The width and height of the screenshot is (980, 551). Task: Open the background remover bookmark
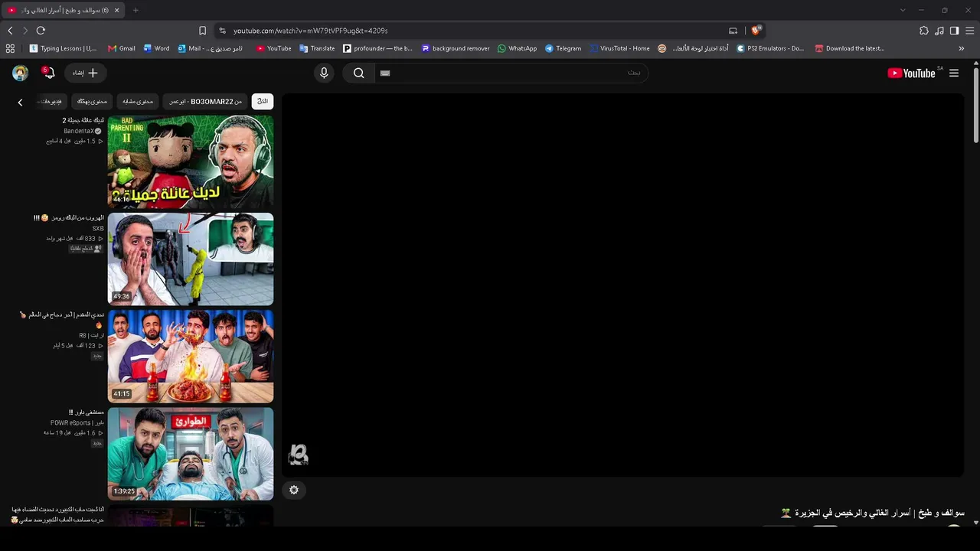[456, 48]
